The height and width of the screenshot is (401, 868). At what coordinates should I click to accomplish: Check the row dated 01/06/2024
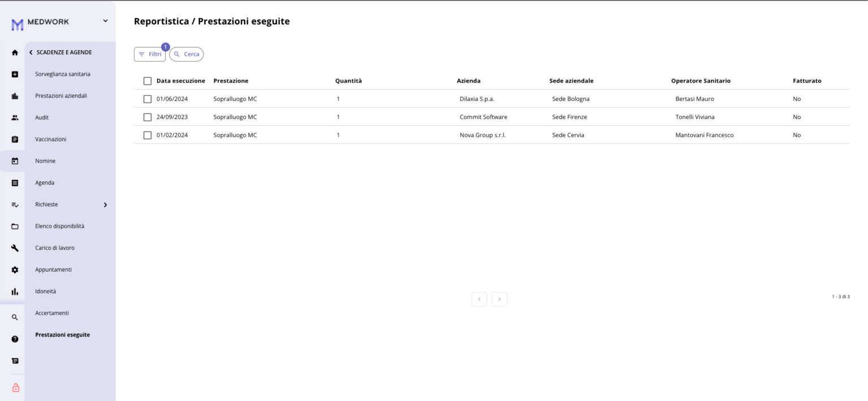click(x=147, y=99)
